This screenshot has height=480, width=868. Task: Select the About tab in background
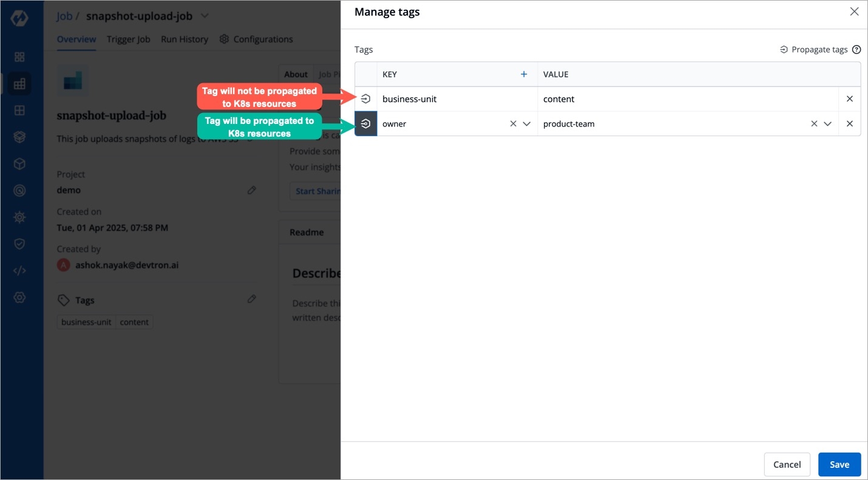click(296, 74)
